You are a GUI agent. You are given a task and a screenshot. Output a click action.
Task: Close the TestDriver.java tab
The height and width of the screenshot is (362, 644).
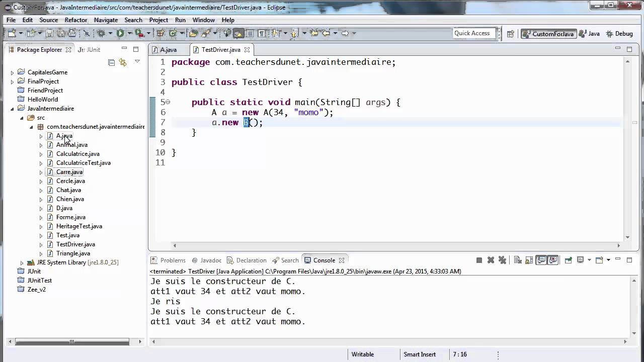click(247, 50)
